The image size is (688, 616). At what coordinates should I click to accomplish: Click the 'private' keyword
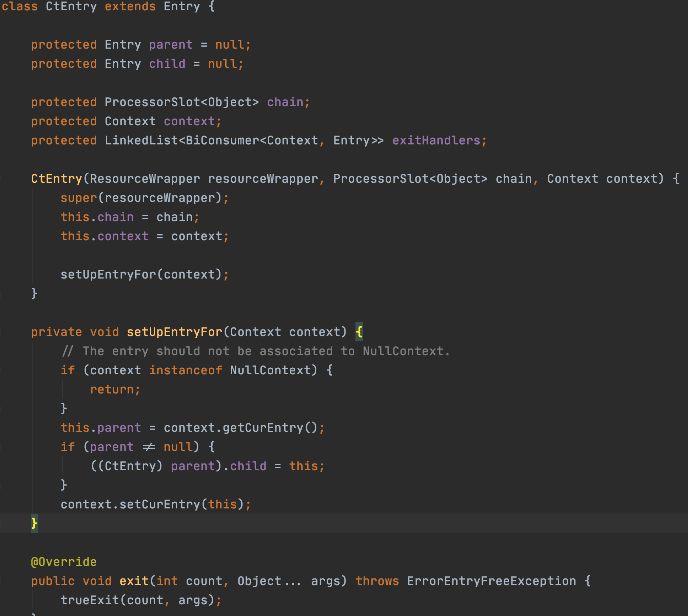click(x=56, y=332)
